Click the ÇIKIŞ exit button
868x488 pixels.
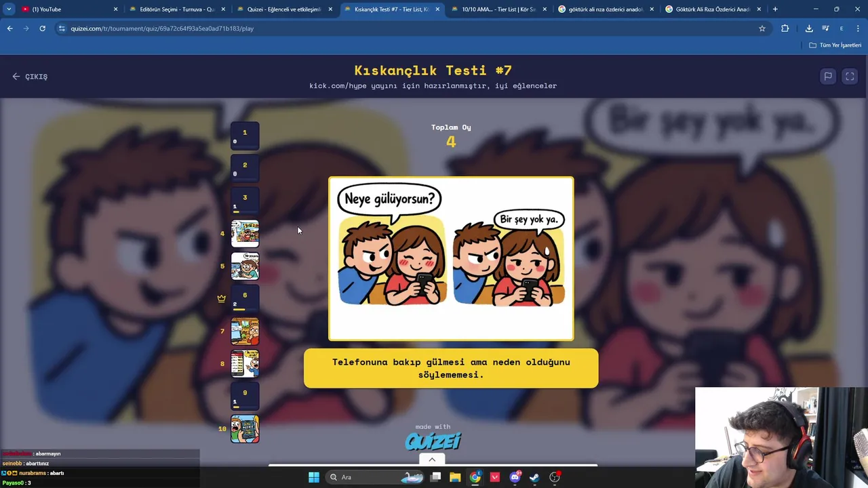[30, 77]
